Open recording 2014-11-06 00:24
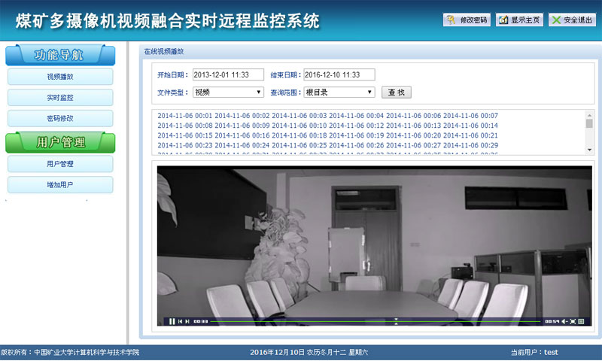Screen dimensions: 602x364 coord(242,145)
